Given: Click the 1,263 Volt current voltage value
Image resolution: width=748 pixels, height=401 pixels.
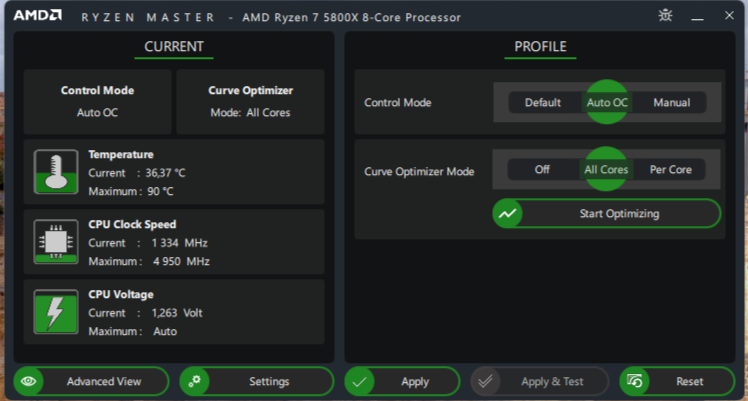Looking at the screenshot, I should click(177, 313).
